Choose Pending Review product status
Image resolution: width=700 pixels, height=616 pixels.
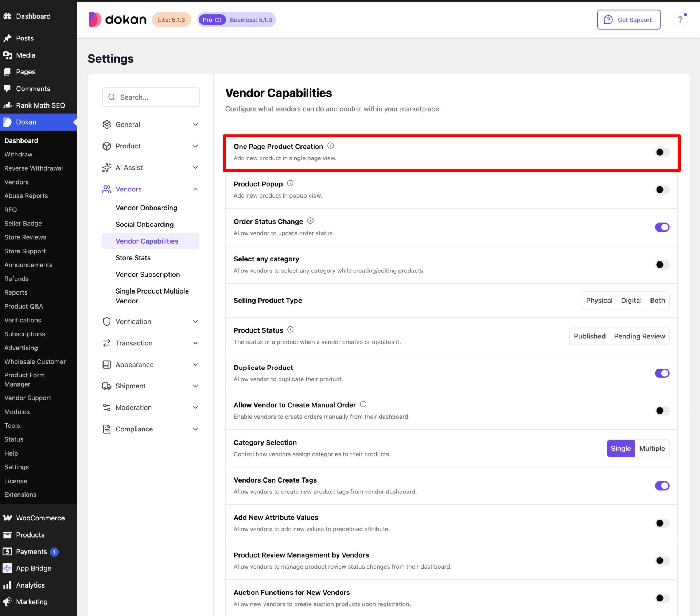tap(639, 336)
